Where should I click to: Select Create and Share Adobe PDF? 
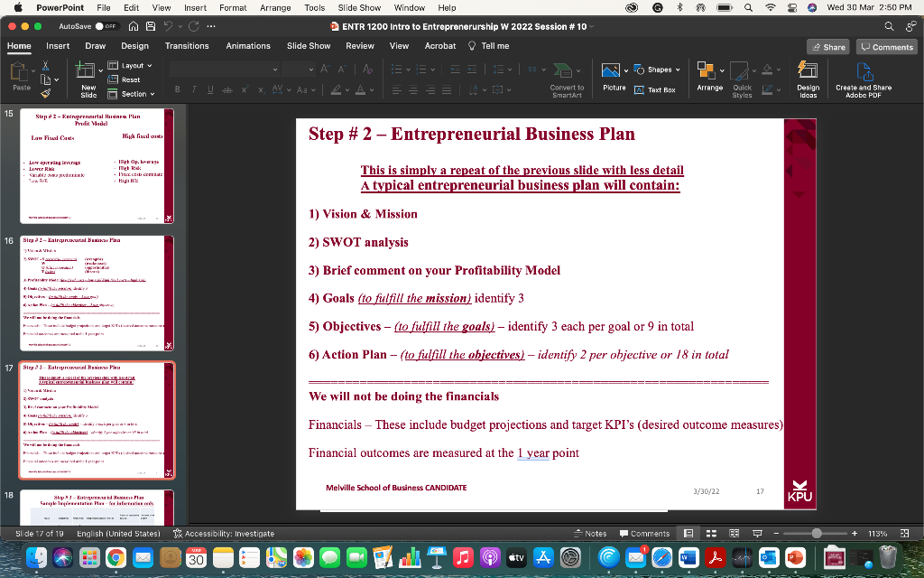click(864, 79)
